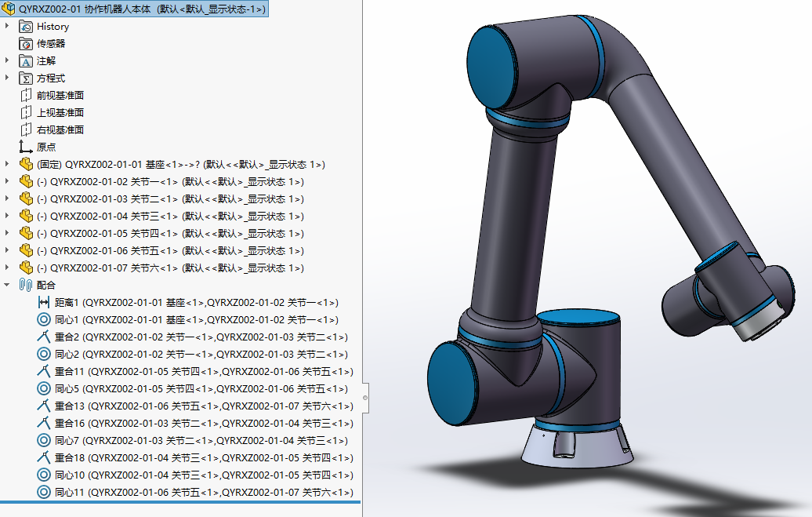
Task: Click the 传感器 sensor folder icon
Action: [26, 44]
